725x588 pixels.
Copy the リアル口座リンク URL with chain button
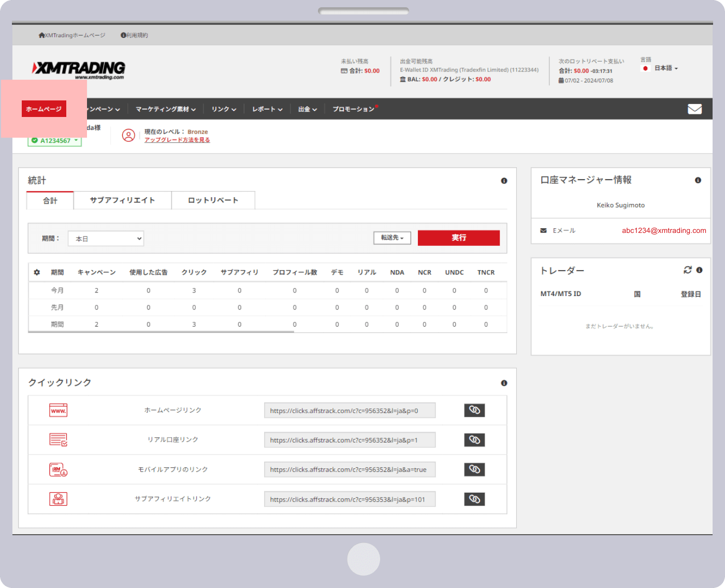click(x=474, y=439)
